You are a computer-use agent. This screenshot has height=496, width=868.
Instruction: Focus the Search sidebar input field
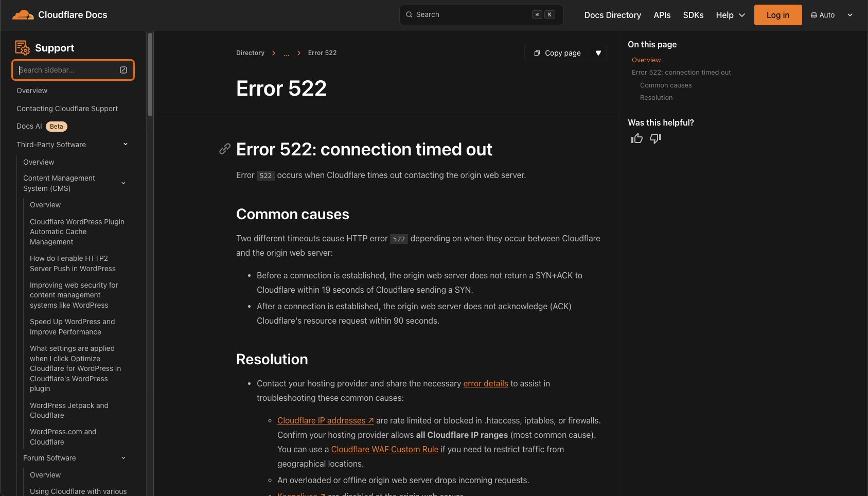tap(67, 70)
